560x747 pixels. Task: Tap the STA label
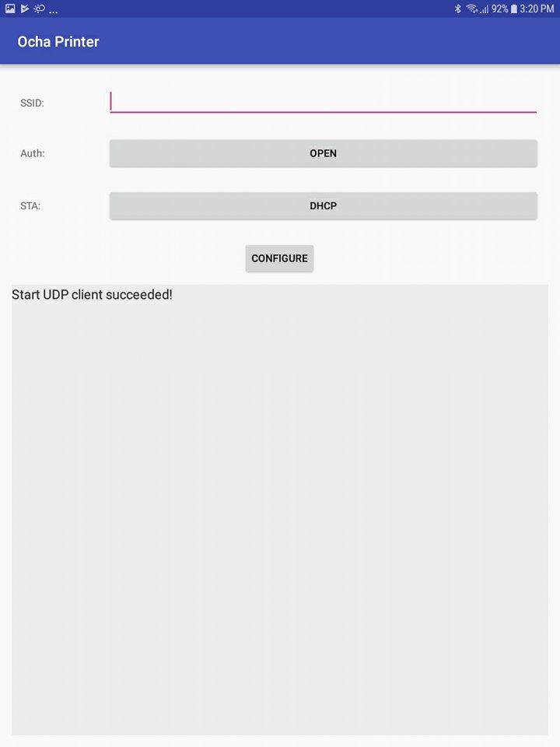point(30,206)
